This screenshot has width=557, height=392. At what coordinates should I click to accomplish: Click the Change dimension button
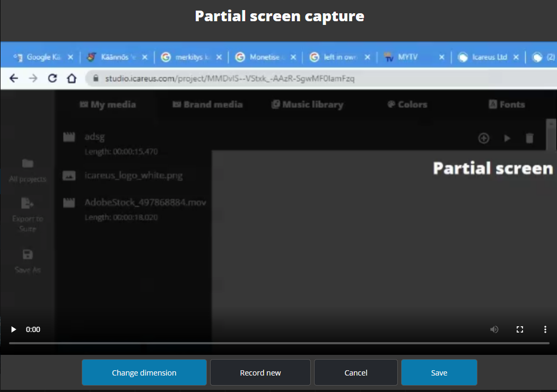pos(144,372)
